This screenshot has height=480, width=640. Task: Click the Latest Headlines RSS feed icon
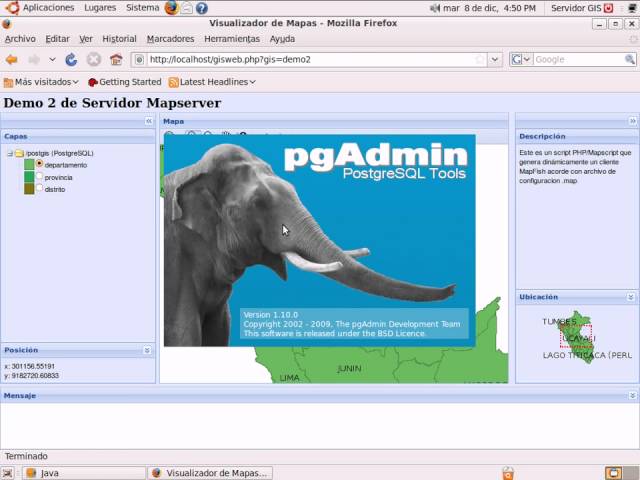173,82
